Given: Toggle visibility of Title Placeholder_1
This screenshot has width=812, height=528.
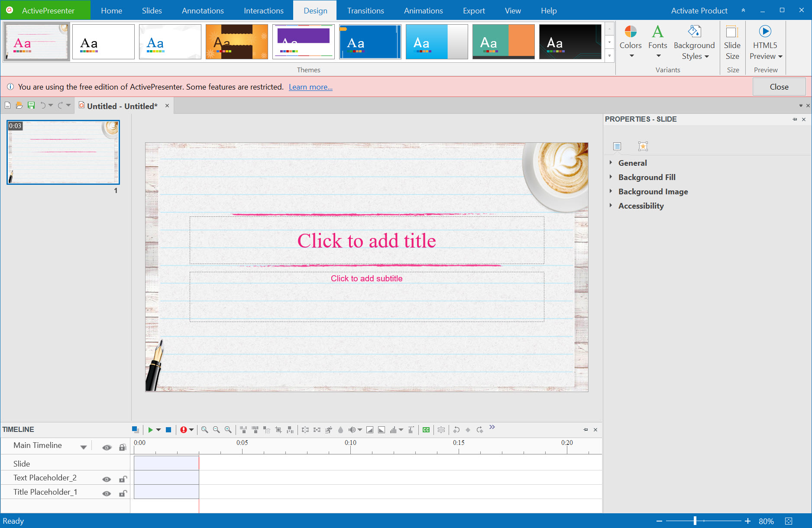Looking at the screenshot, I should click(107, 493).
